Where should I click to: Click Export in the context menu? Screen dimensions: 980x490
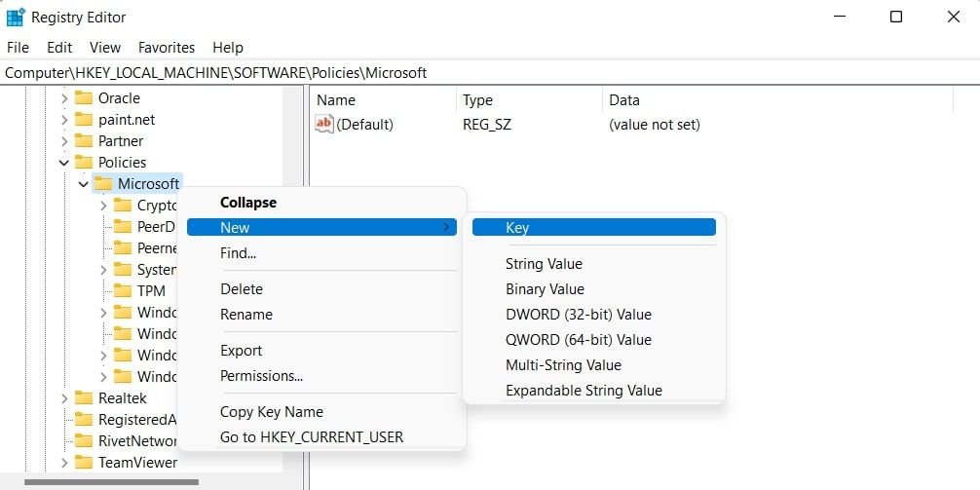pos(241,350)
